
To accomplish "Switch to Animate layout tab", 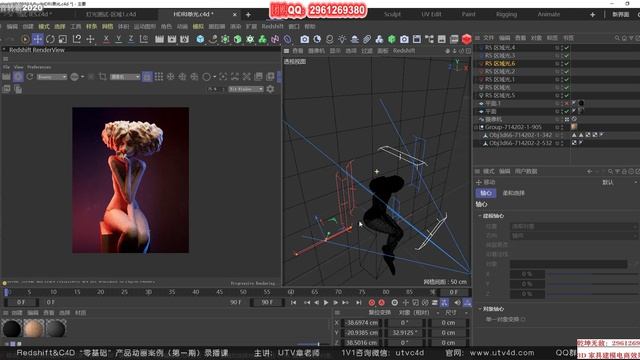I will (549, 14).
